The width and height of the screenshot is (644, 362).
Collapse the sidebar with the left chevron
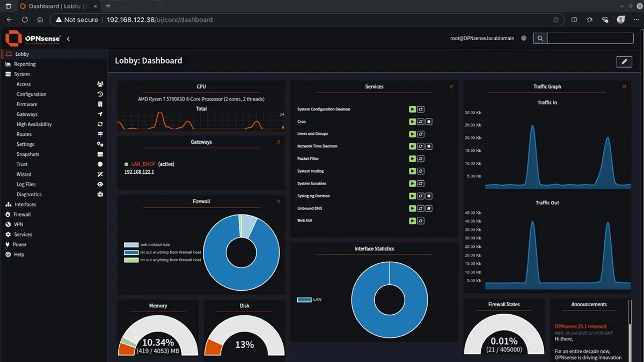68,39
